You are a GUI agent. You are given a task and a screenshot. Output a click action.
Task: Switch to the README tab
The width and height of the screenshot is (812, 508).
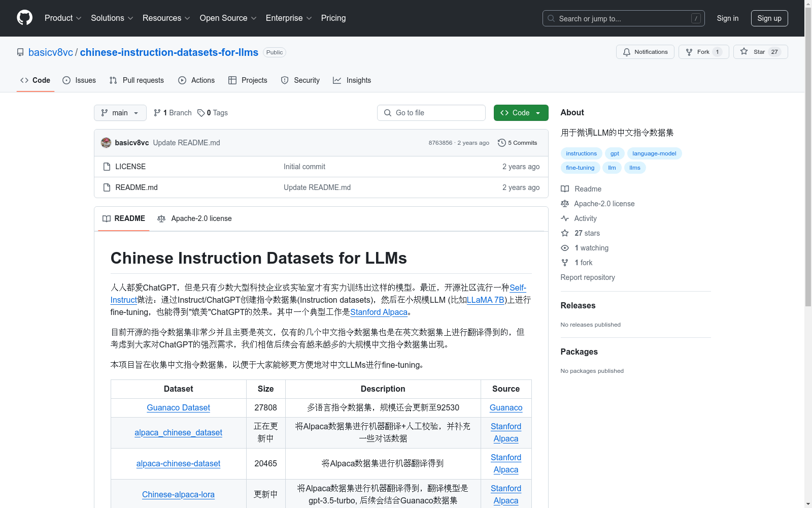tap(124, 218)
